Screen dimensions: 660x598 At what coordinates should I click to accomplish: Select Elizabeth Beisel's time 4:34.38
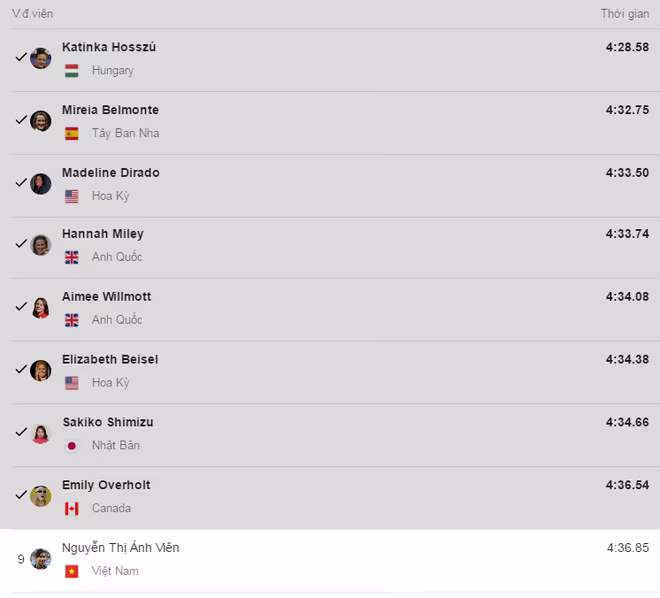[x=627, y=359]
